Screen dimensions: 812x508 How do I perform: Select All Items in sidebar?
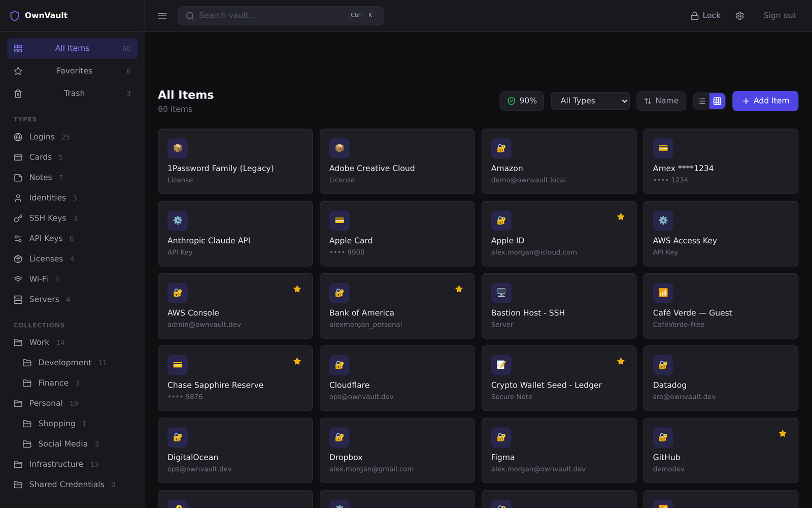(x=72, y=48)
